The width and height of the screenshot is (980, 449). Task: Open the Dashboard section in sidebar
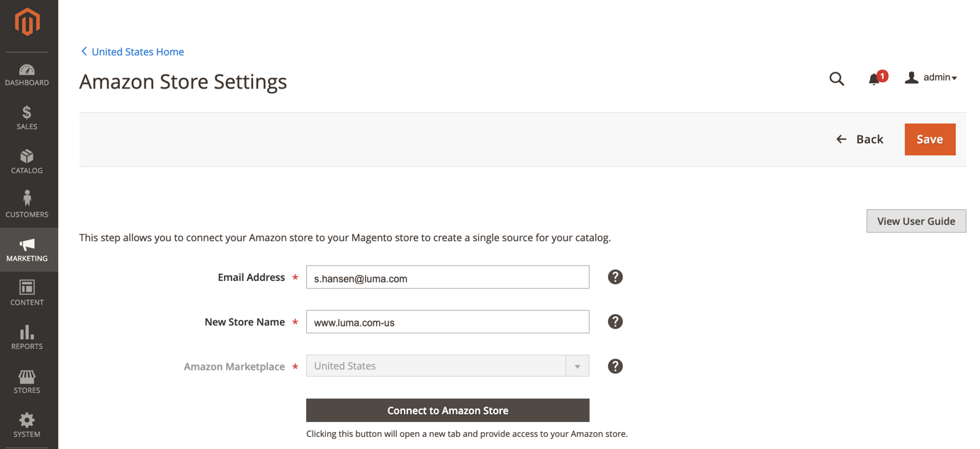pyautogui.click(x=27, y=74)
